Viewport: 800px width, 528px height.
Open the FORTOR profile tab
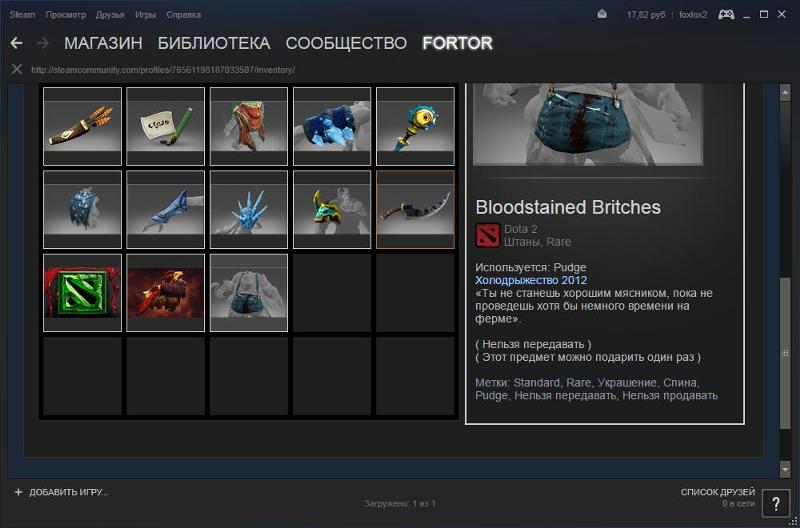[457, 43]
